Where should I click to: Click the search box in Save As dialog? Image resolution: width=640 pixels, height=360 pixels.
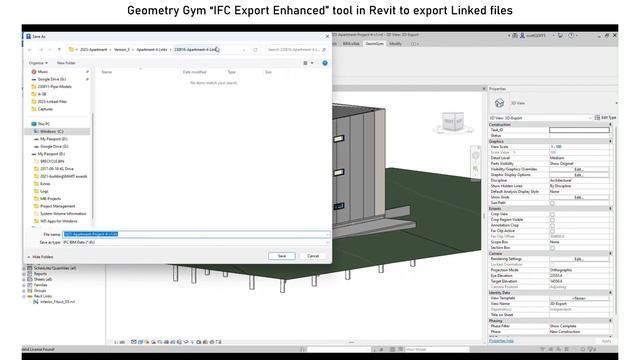297,49
